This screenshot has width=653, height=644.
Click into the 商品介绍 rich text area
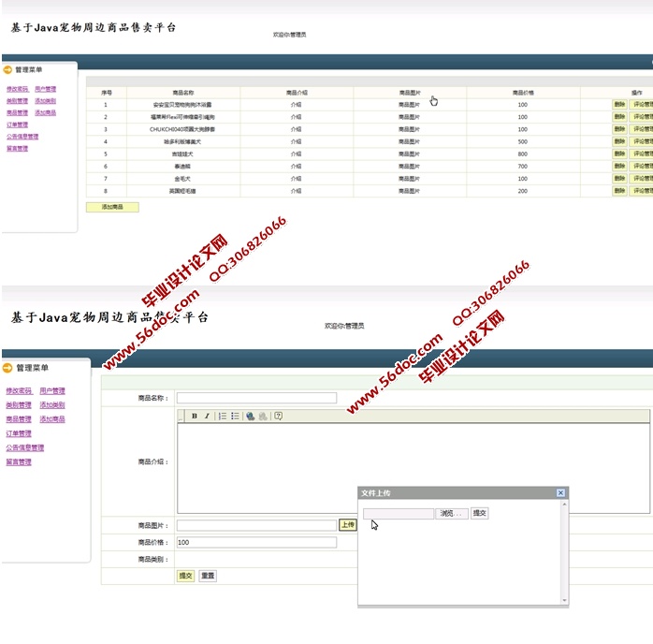(x=414, y=468)
